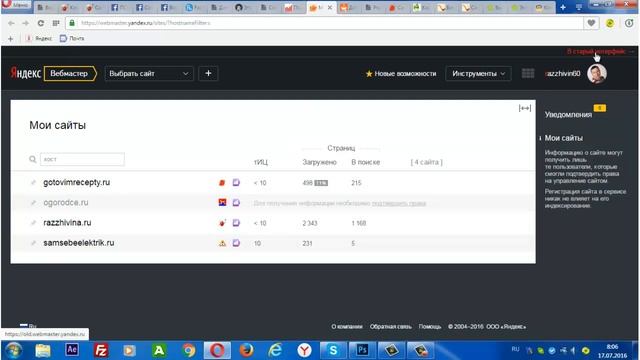The width and height of the screenshot is (640, 360).
Task: Open Обратная связь footer link
Action: tap(391, 327)
